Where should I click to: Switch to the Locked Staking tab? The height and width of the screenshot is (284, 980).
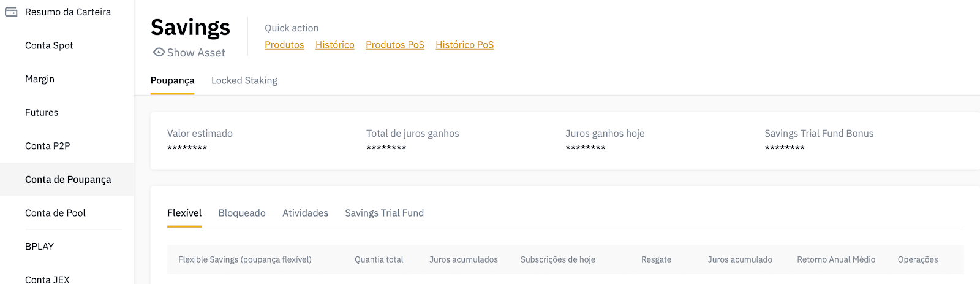(244, 80)
